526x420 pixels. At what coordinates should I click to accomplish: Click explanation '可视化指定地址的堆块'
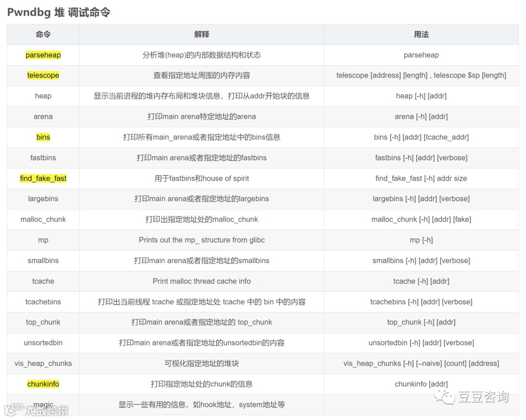click(x=202, y=363)
